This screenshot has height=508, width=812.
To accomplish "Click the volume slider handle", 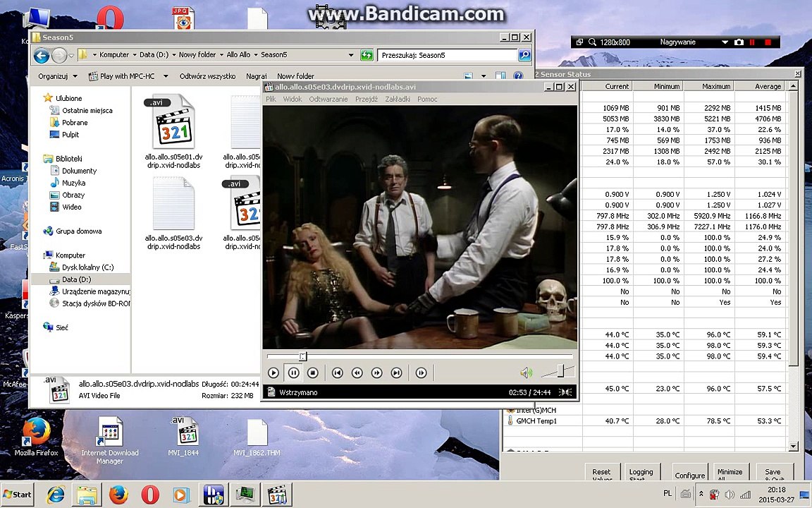I will 560,370.
